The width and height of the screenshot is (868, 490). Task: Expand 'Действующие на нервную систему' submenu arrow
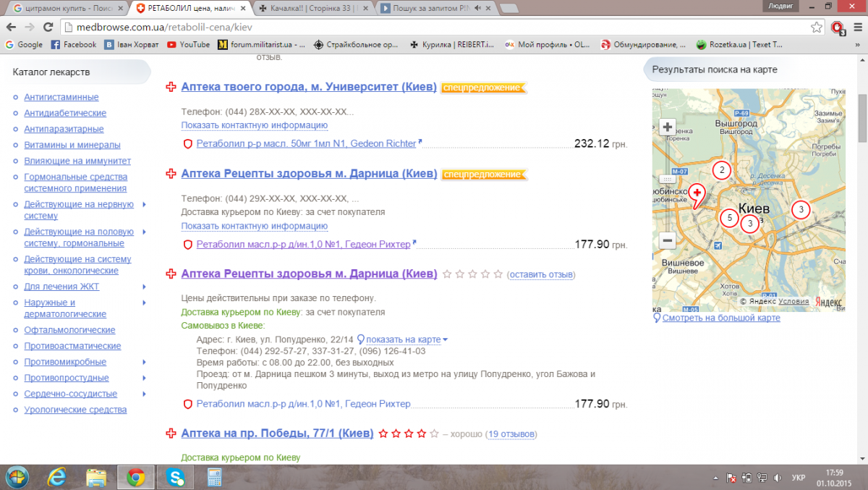[144, 205]
